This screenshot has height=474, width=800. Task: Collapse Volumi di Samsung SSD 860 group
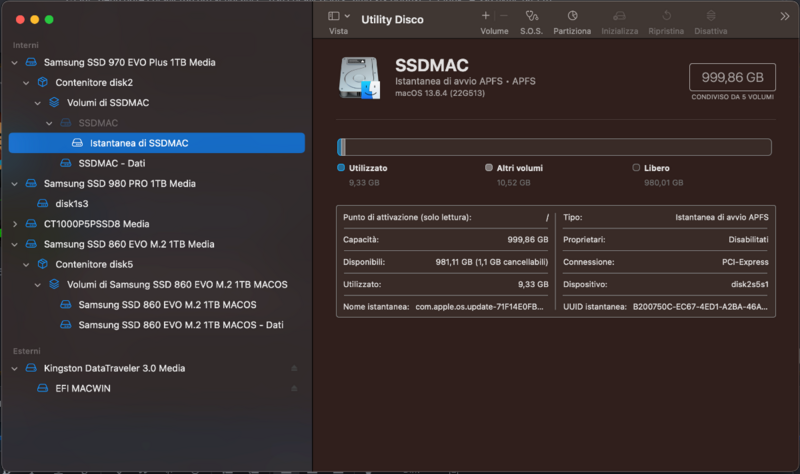tap(38, 285)
